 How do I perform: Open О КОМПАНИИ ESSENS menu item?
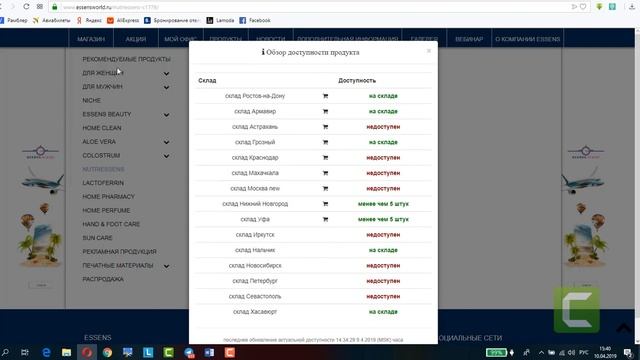tap(527, 39)
